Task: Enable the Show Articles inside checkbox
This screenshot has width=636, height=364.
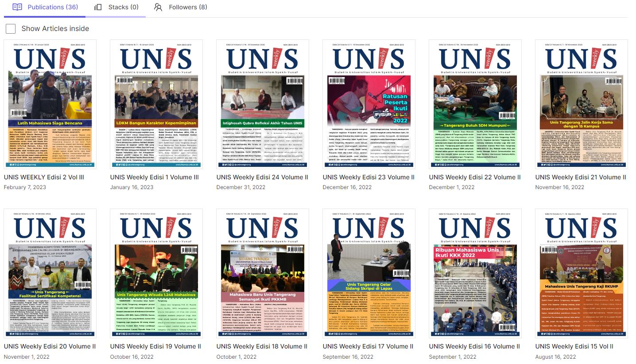Action: point(11,28)
